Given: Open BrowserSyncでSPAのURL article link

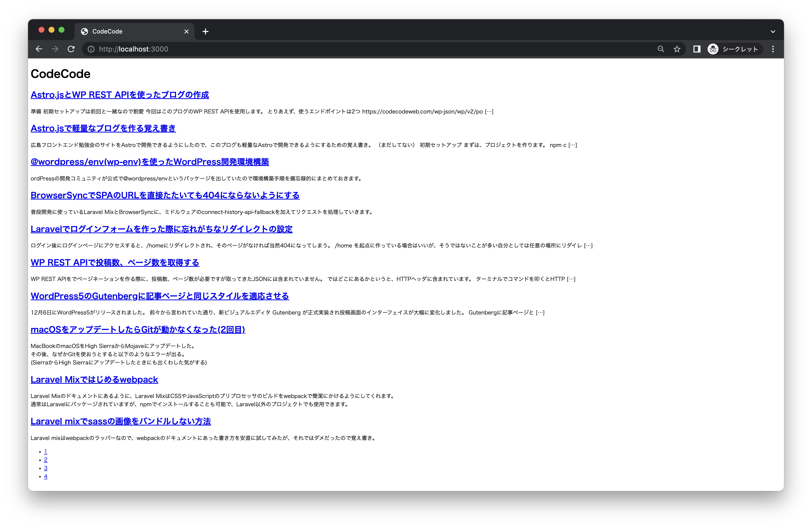Looking at the screenshot, I should pyautogui.click(x=165, y=195).
